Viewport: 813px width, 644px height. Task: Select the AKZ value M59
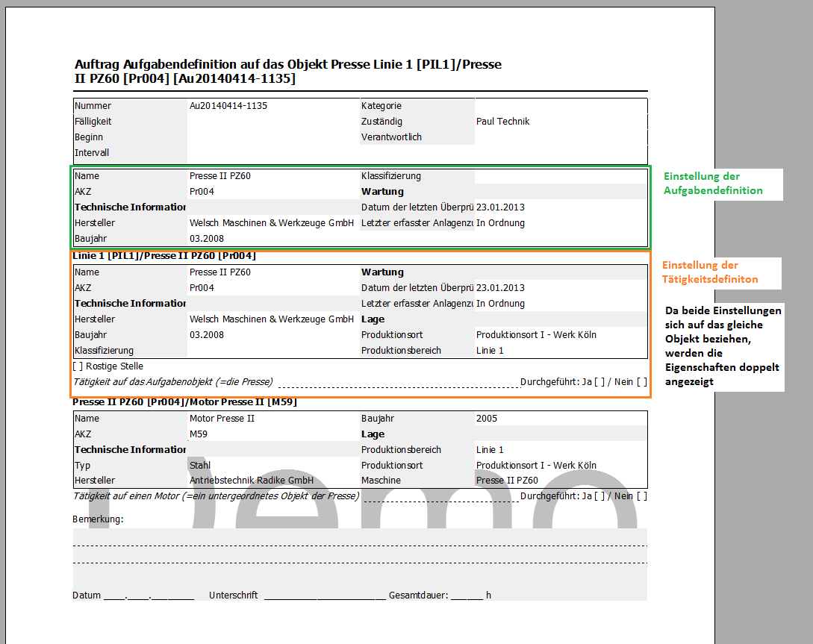pos(199,434)
